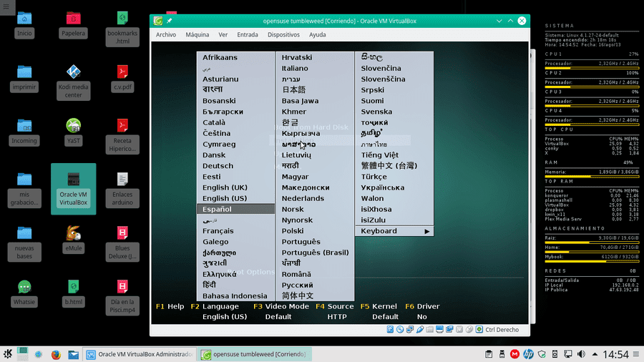Click the F4 Source option
This screenshot has height=362, width=644.
click(335, 307)
